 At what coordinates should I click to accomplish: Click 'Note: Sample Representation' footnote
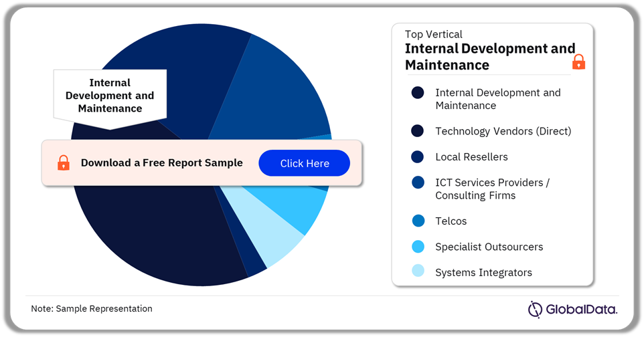click(x=92, y=309)
